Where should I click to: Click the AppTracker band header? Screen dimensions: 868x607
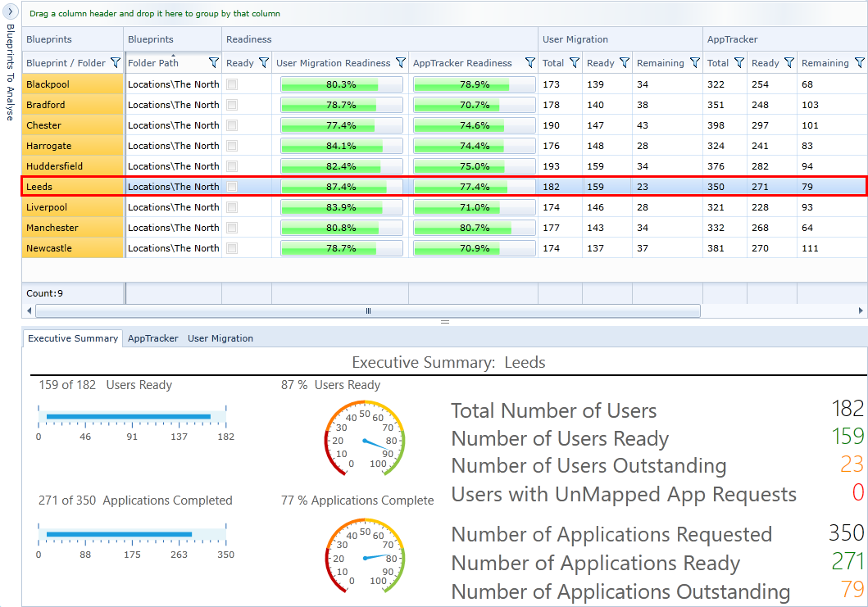(x=785, y=39)
